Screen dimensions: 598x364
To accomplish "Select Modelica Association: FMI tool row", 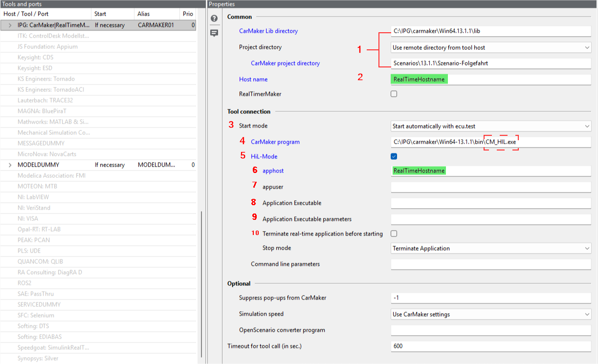I will pos(98,175).
